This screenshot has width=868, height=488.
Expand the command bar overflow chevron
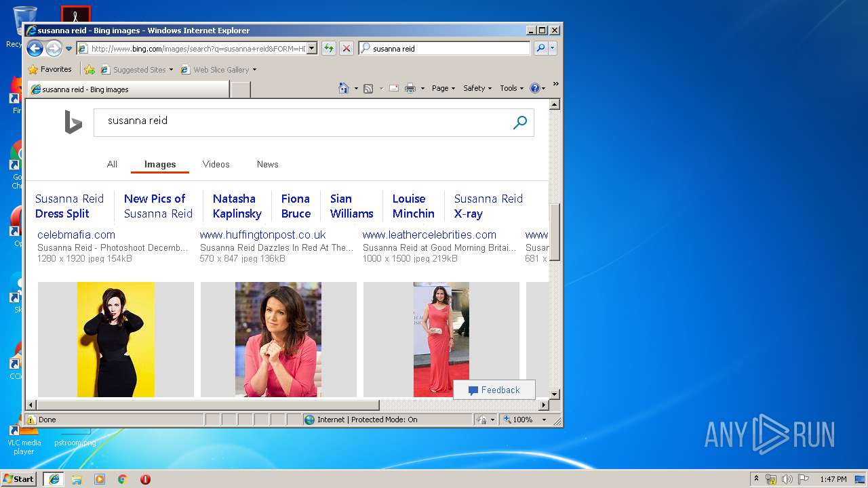click(x=555, y=84)
